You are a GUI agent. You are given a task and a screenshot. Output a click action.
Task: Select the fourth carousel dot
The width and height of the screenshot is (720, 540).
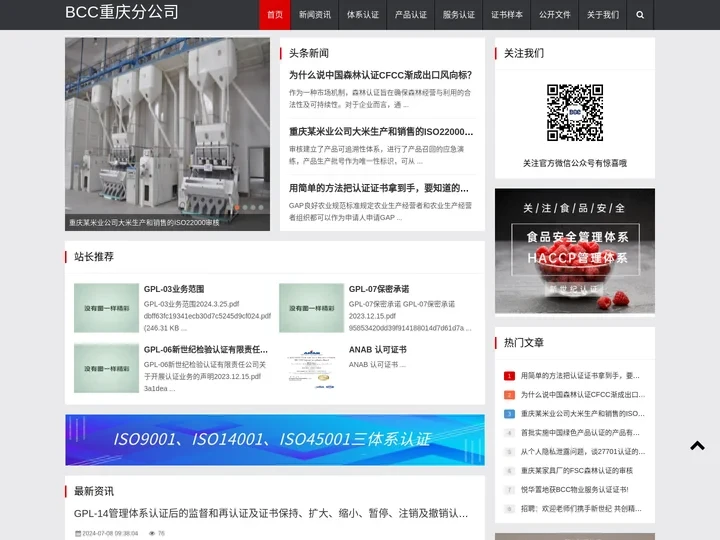pyautogui.click(x=261, y=208)
